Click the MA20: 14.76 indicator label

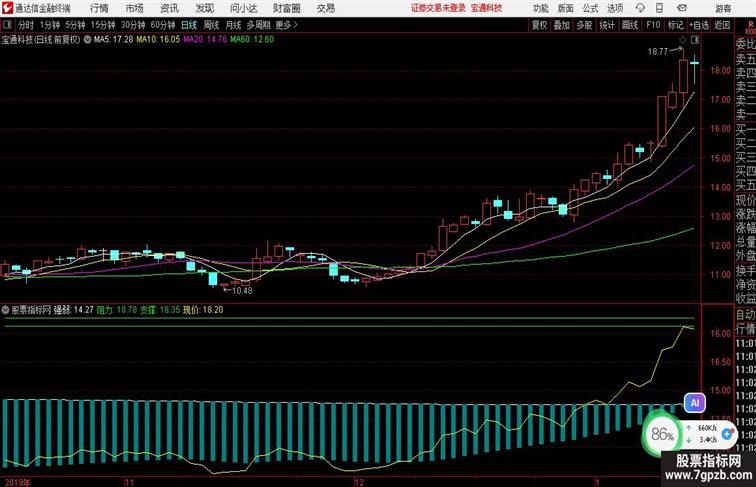205,40
